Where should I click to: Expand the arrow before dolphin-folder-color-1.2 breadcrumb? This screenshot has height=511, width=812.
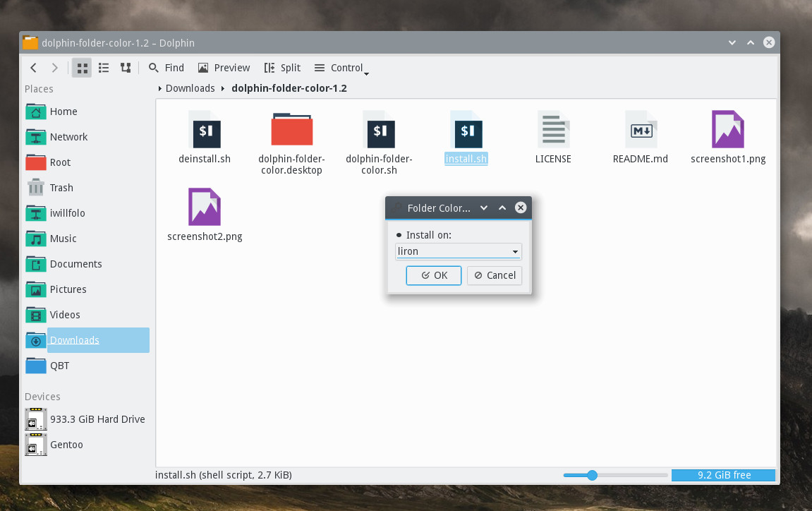point(223,89)
